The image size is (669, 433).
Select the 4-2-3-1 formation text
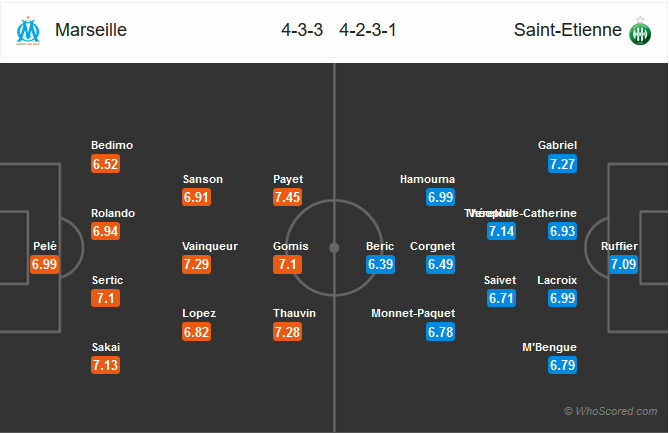tap(368, 30)
